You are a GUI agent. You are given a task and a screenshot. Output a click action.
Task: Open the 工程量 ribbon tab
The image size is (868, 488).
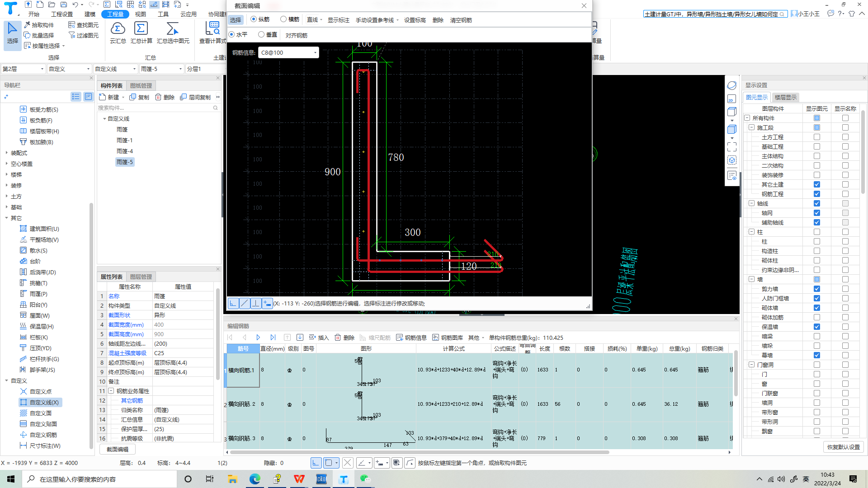(115, 14)
